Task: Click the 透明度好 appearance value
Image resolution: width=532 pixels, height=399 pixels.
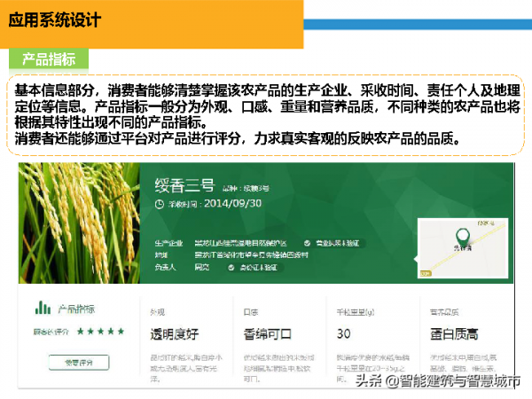Action: [x=175, y=334]
